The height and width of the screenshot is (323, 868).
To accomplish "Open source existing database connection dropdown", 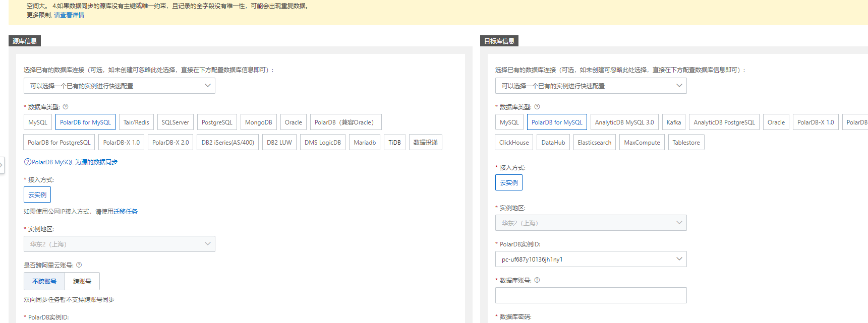I will pyautogui.click(x=120, y=86).
